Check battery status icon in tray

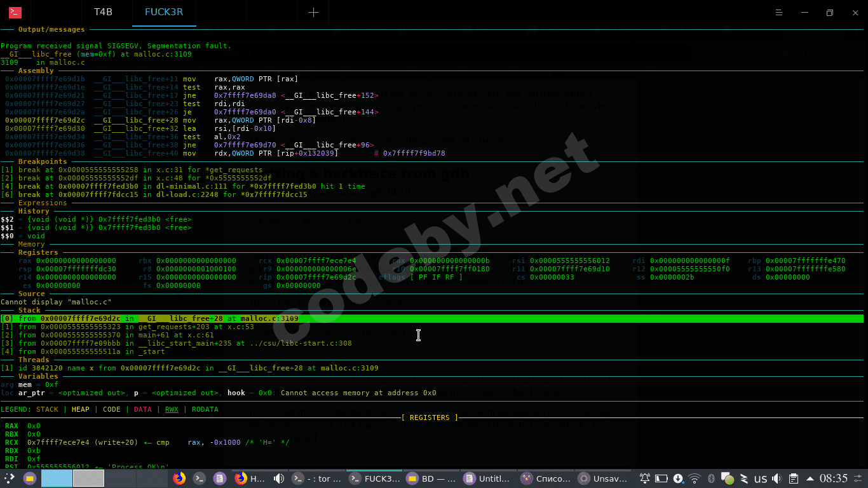[x=661, y=478]
